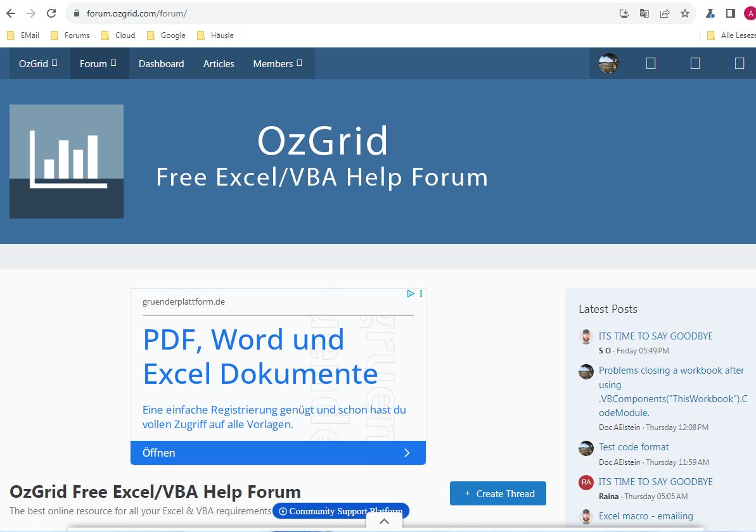Click the share page icon

click(664, 13)
